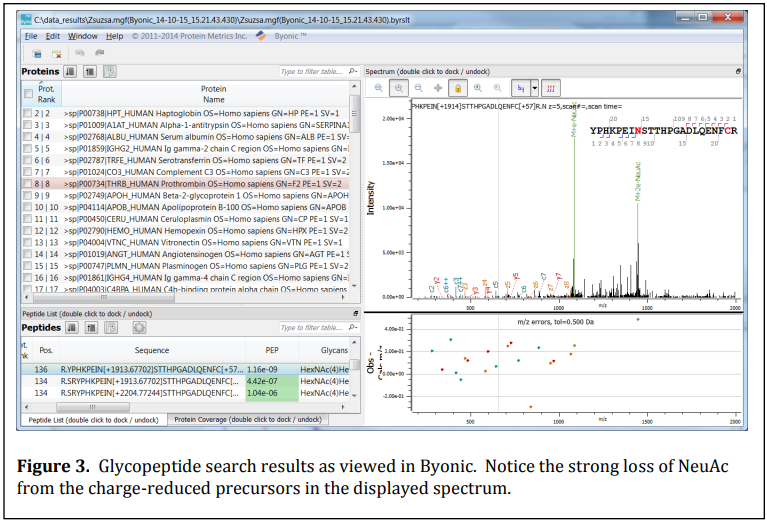Check the box for Serum albumin row 4 | 4
Screen dimensions: 767x521
[x=27, y=137]
